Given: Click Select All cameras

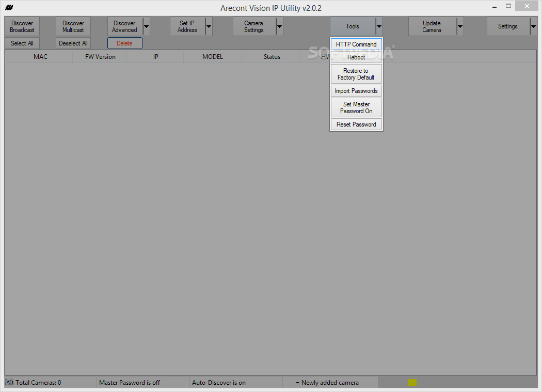Looking at the screenshot, I should [x=22, y=43].
